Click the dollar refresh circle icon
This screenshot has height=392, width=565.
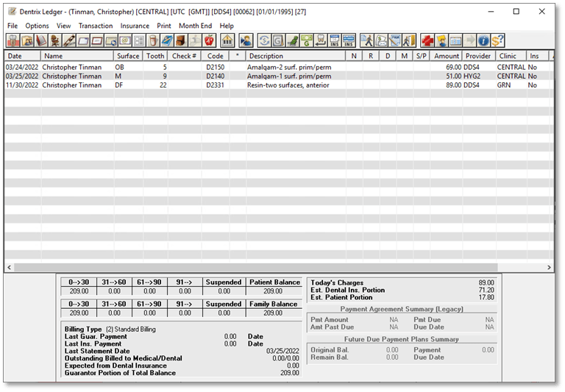265,40
